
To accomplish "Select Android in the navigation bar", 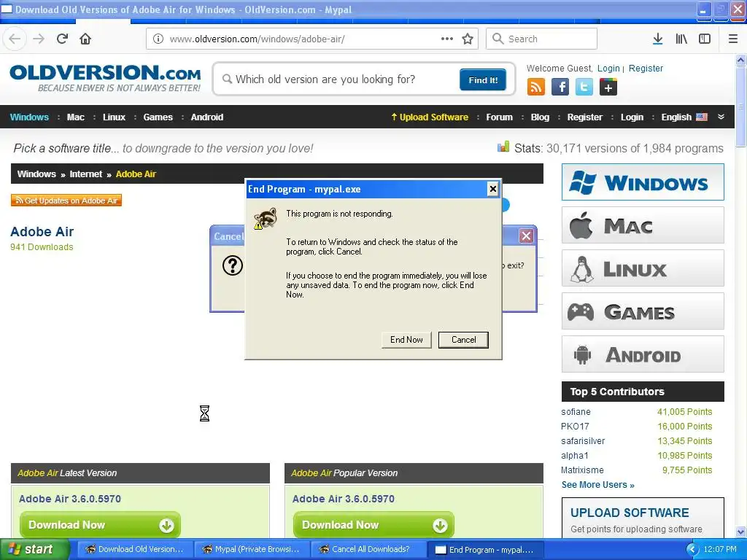I will [x=206, y=117].
